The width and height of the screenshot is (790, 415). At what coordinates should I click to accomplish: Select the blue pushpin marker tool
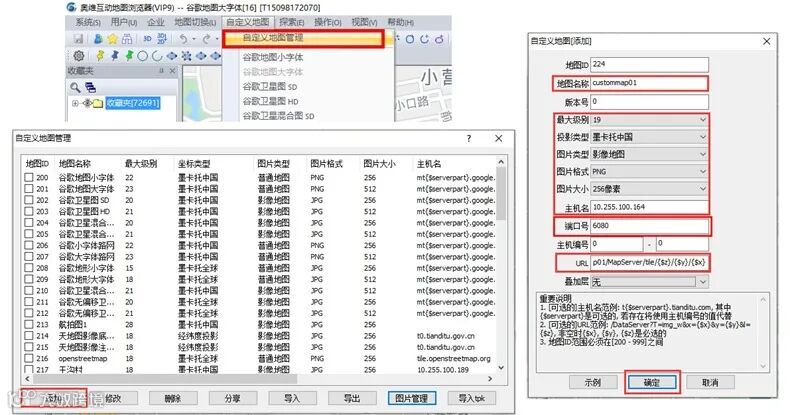115,55
